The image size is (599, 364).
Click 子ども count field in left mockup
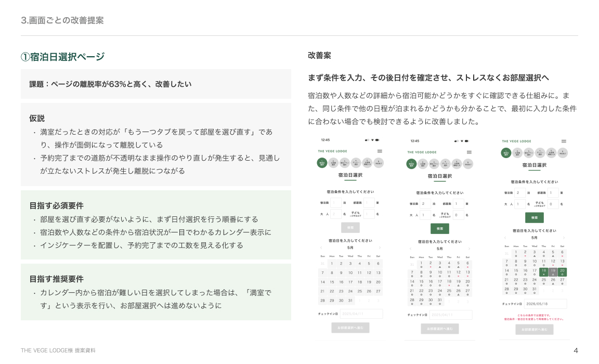[x=369, y=214]
